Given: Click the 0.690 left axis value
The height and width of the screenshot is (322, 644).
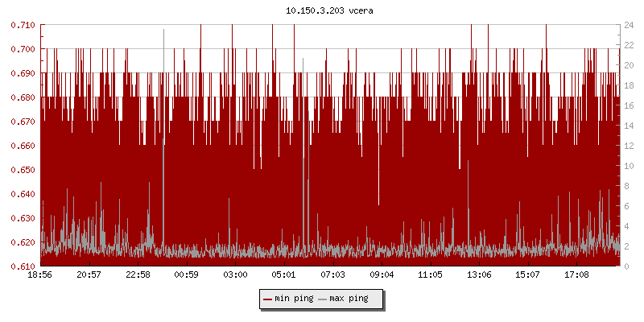Looking at the screenshot, I should tap(23, 73).
